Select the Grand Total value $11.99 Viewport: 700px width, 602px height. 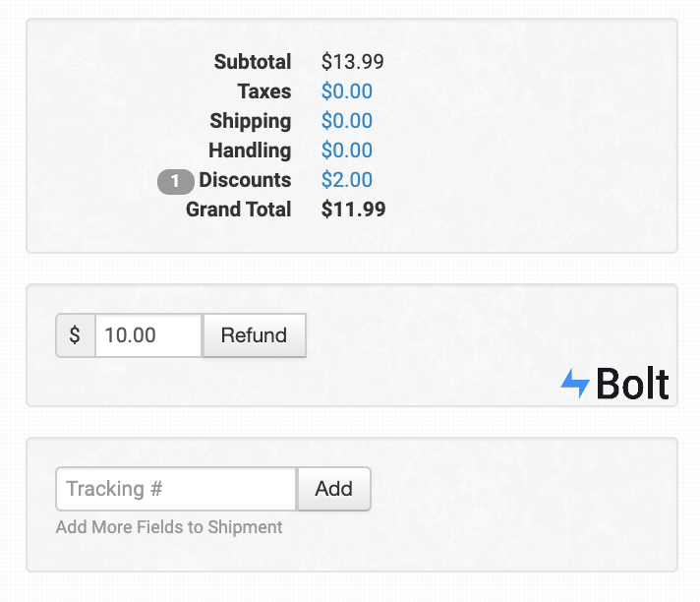(353, 210)
